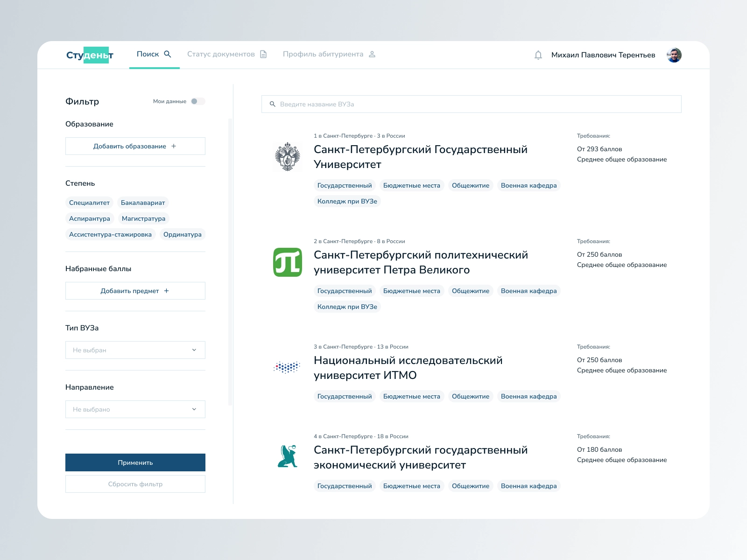Image resolution: width=747 pixels, height=560 pixels.
Task: Click the Применить button
Action: click(x=135, y=462)
